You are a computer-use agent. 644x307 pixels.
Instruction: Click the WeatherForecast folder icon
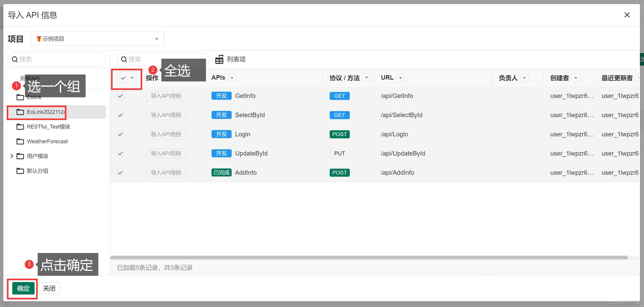[20, 141]
